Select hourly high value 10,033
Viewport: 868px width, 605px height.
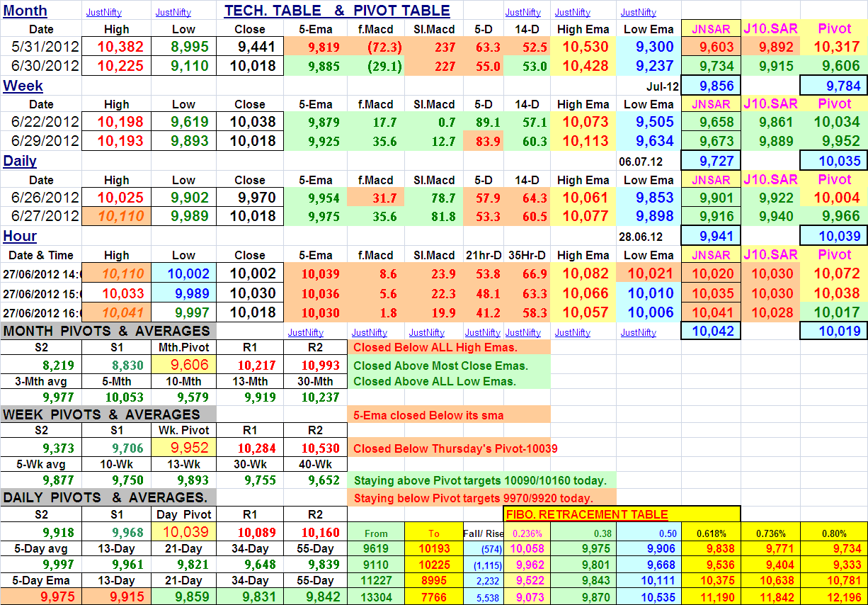click(x=116, y=292)
